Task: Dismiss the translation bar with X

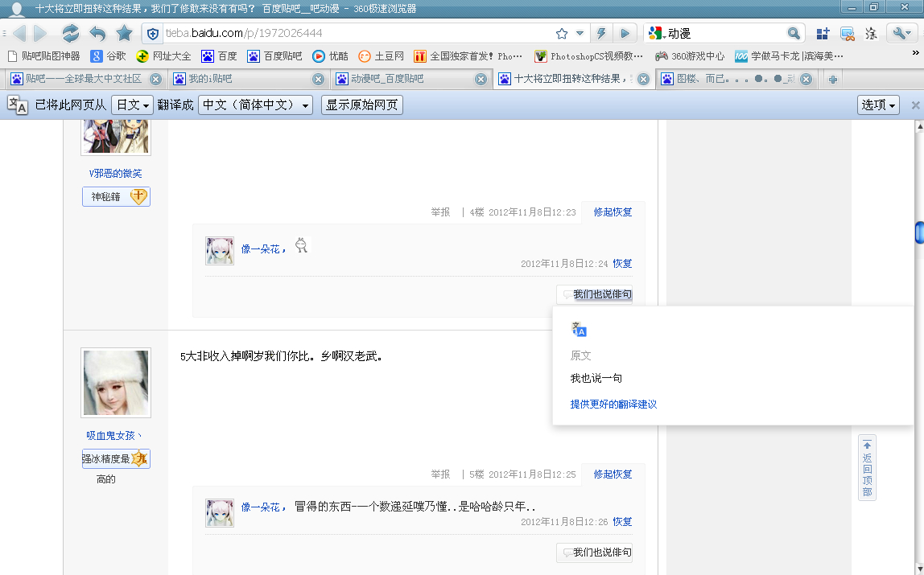Action: click(915, 105)
